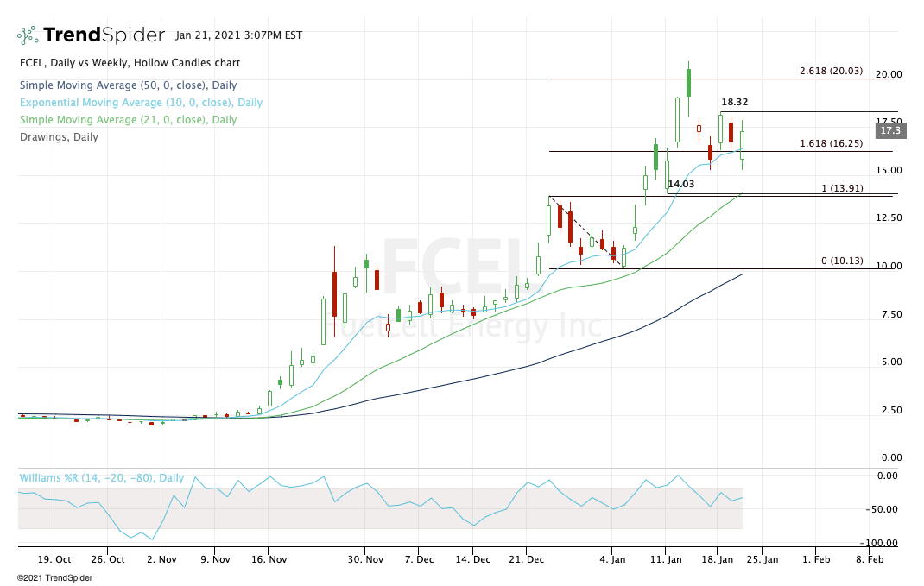The image size is (924, 586).
Task: Click the 0.00 price axis label
Action: click(x=891, y=457)
